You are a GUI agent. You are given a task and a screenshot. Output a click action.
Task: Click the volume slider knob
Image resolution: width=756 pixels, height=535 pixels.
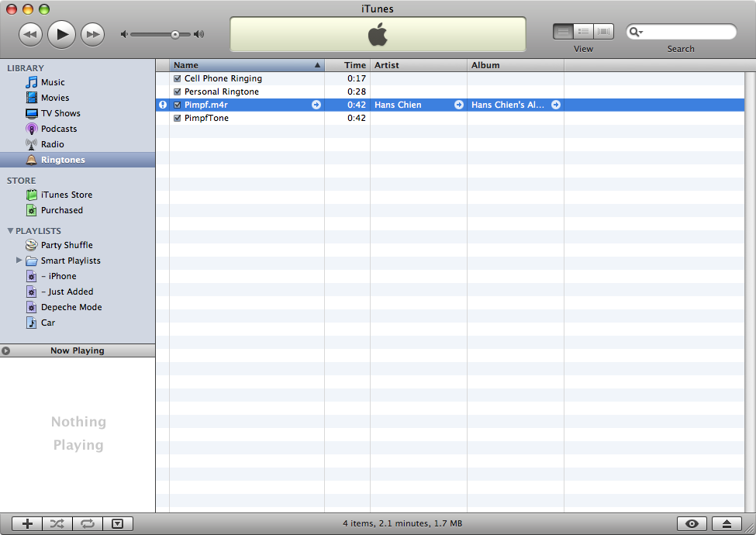175,34
